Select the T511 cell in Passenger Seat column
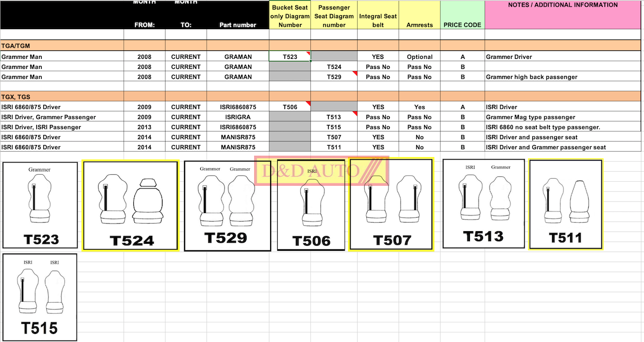 coord(334,147)
